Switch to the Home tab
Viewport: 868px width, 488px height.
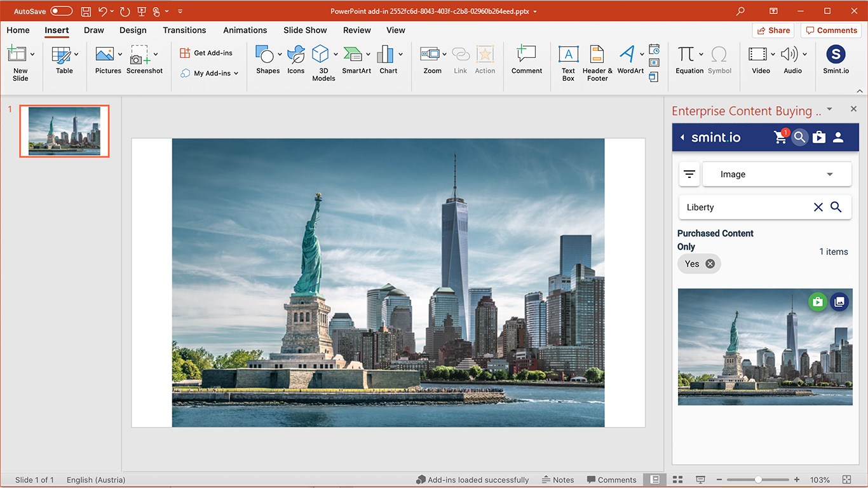[18, 30]
